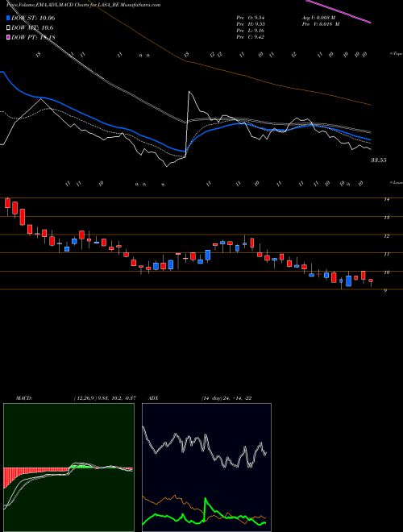Viewport: 403px width, 532px height.
Task: Click the price axis label 14
Action: 386,199
